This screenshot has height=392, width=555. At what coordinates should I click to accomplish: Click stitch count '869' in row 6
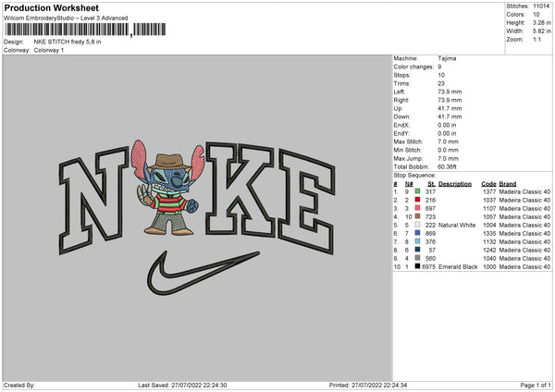430,233
